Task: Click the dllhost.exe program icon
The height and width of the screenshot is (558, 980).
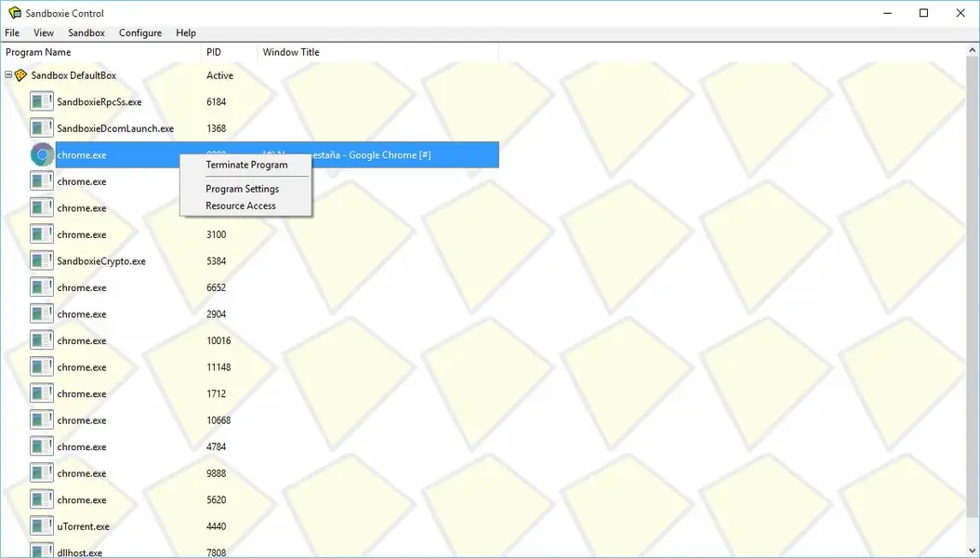Action: [41, 551]
